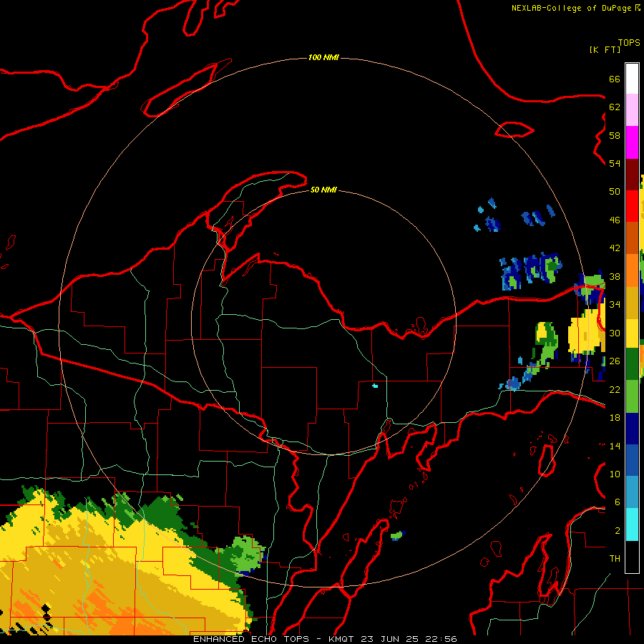Click the magenta 58 kft legend swatch

click(x=632, y=142)
